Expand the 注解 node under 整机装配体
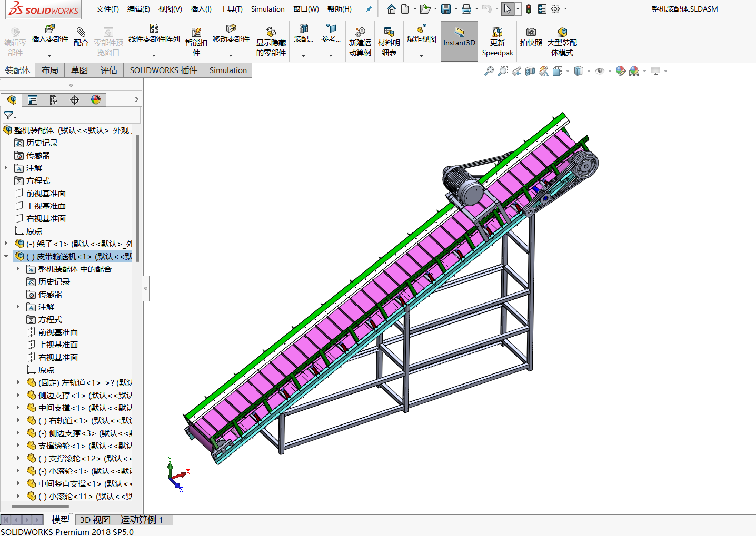 coord(6,168)
